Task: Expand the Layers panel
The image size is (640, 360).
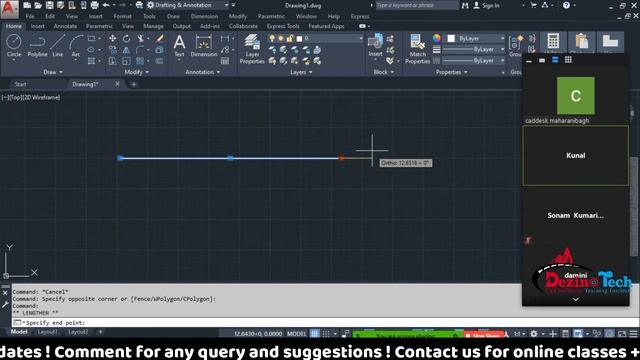Action: 301,72
